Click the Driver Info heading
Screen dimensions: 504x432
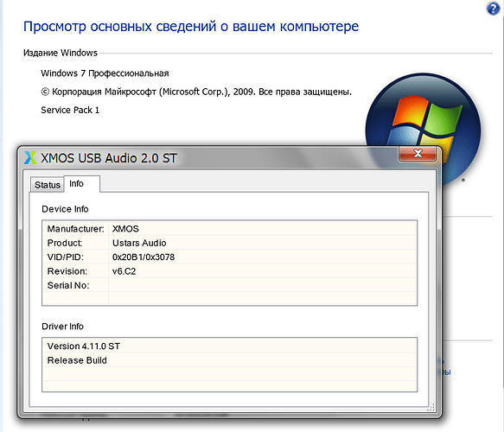pyautogui.click(x=63, y=327)
